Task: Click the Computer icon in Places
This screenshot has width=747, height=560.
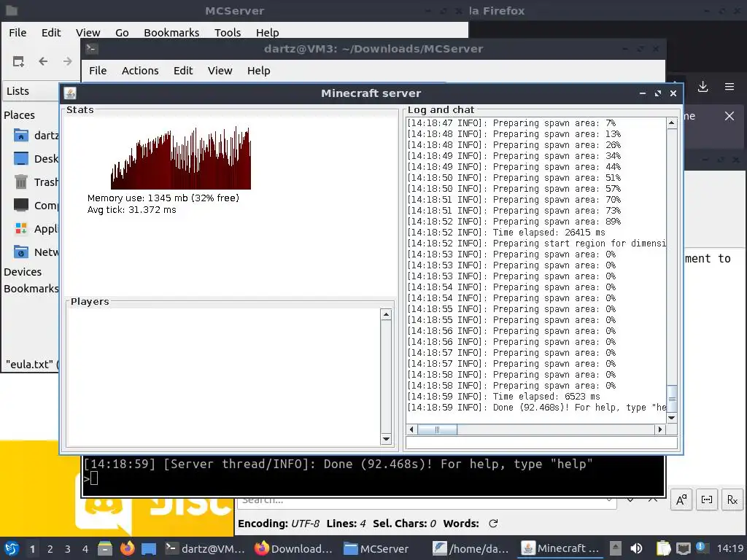Action: [x=21, y=205]
